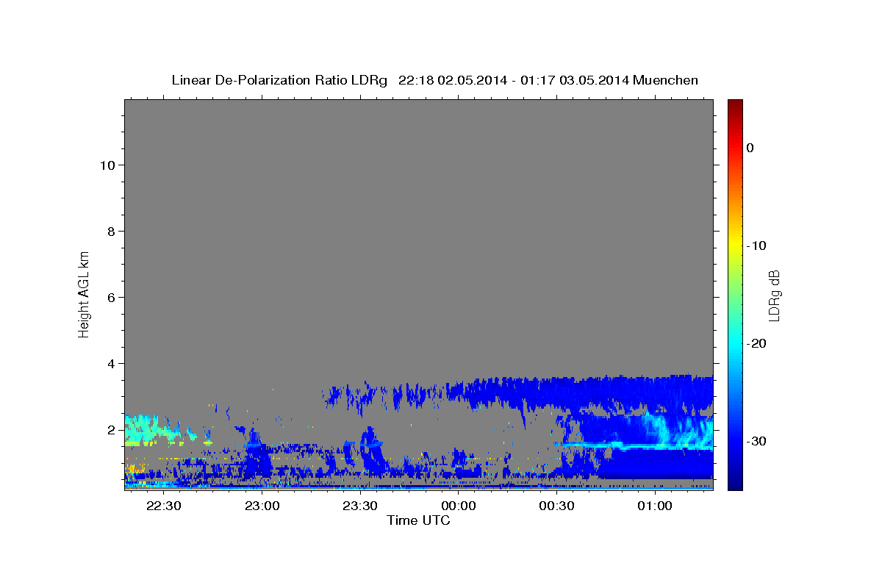Click the 22:30 time tick label
Screen dimensions: 882x588
pyautogui.click(x=163, y=506)
